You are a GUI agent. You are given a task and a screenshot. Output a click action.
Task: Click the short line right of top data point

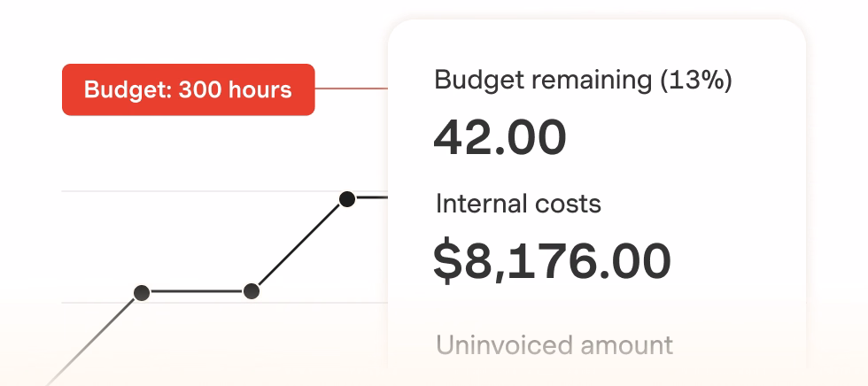(372, 198)
